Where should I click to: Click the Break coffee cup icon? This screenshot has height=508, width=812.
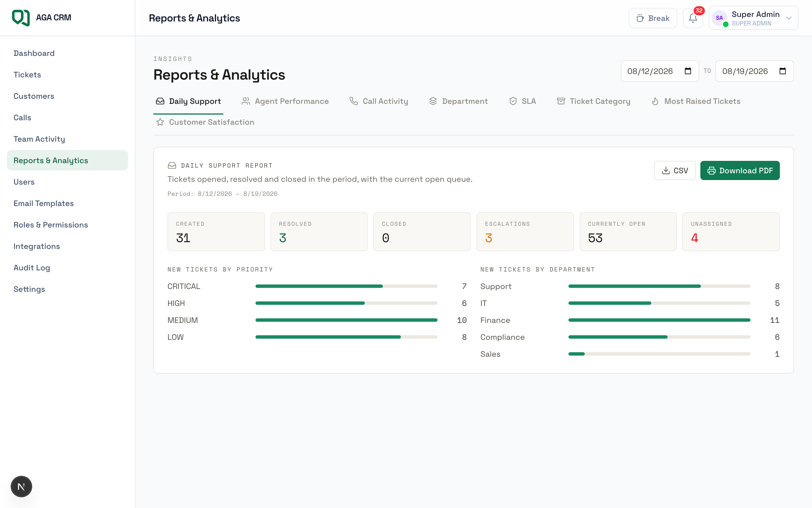640,18
